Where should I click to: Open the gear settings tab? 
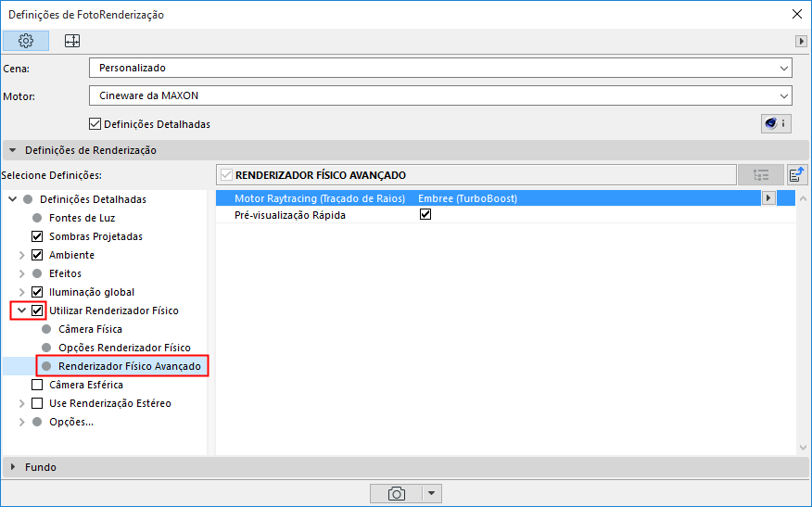26,41
